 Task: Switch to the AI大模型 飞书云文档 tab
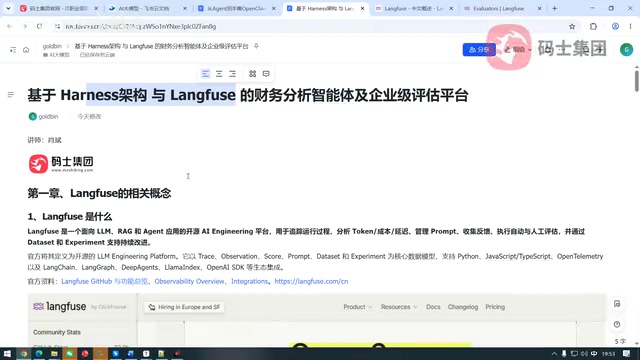coord(147,8)
